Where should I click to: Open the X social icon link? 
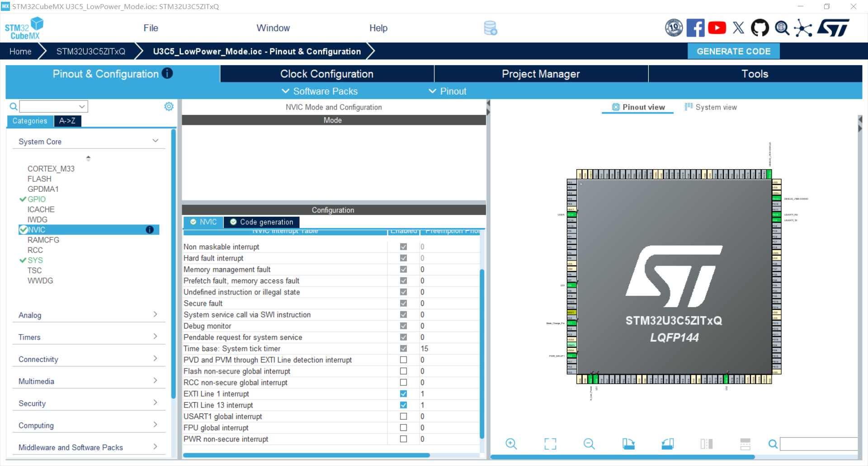738,28
